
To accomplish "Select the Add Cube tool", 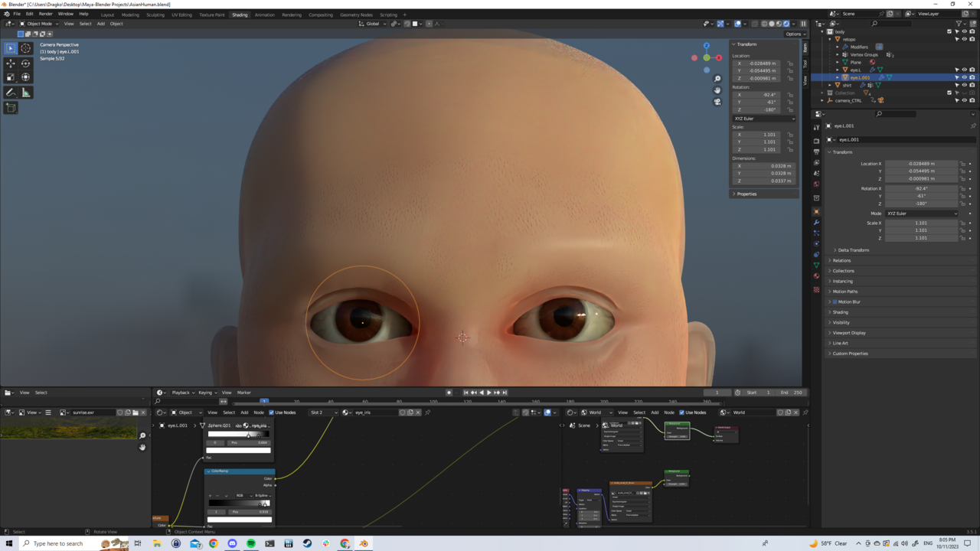I will click(x=11, y=108).
